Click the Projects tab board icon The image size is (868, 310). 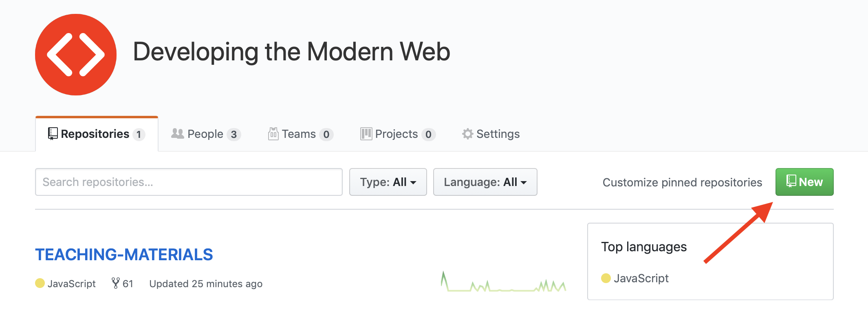point(366,134)
